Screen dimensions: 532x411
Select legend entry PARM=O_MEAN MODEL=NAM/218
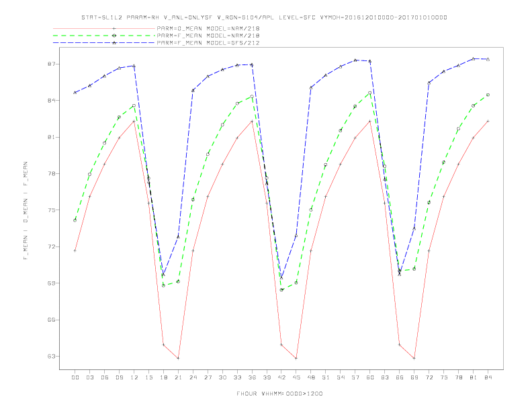tap(208, 28)
